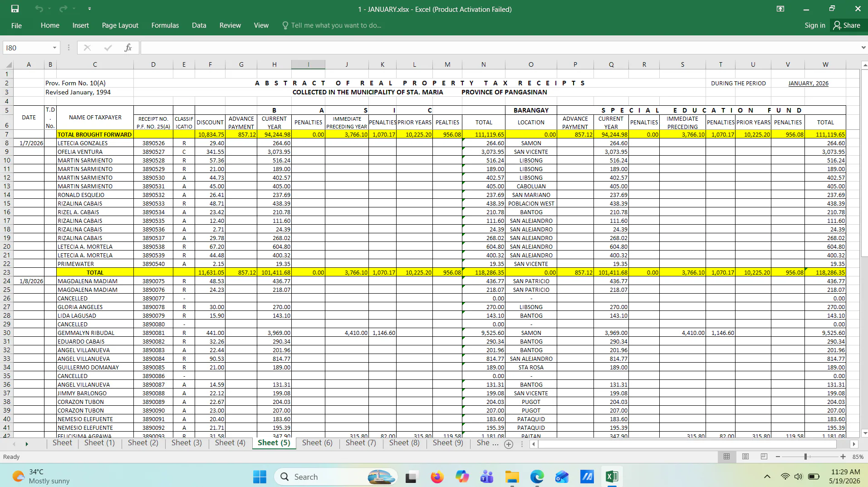Open the Insert ribbon tab
This screenshot has height=487, width=868.
[81, 25]
